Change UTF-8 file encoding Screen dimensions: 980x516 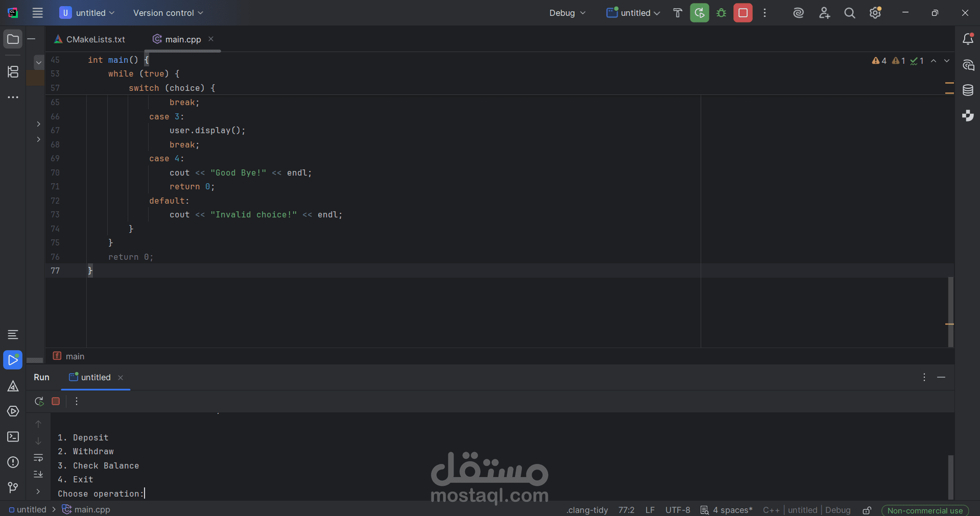[678, 510]
